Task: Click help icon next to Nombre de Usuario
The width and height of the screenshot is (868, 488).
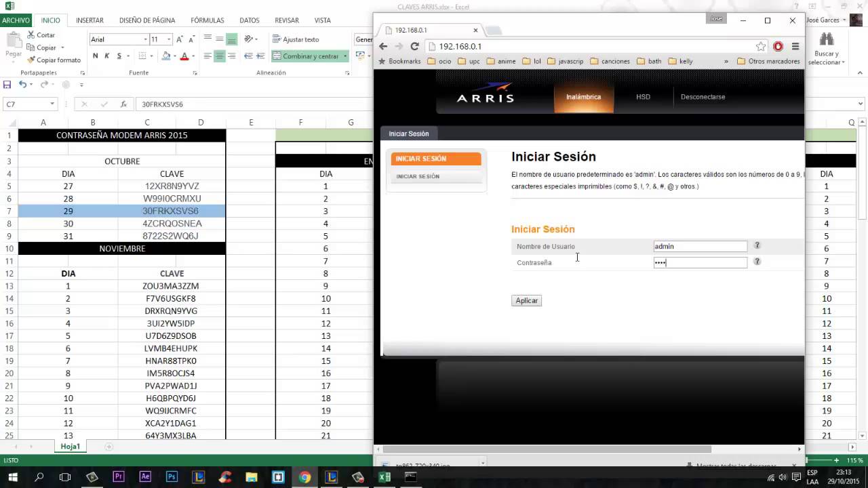Action: coord(757,245)
